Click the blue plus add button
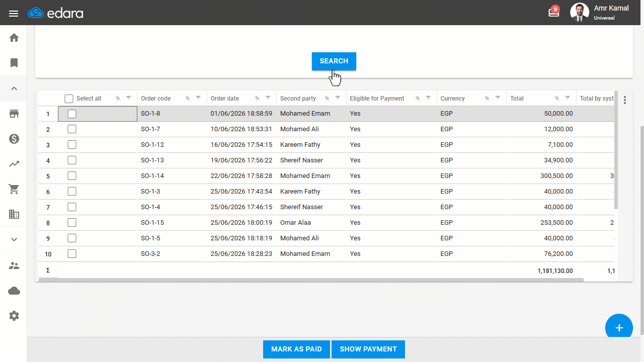The image size is (644, 362). (x=619, y=328)
